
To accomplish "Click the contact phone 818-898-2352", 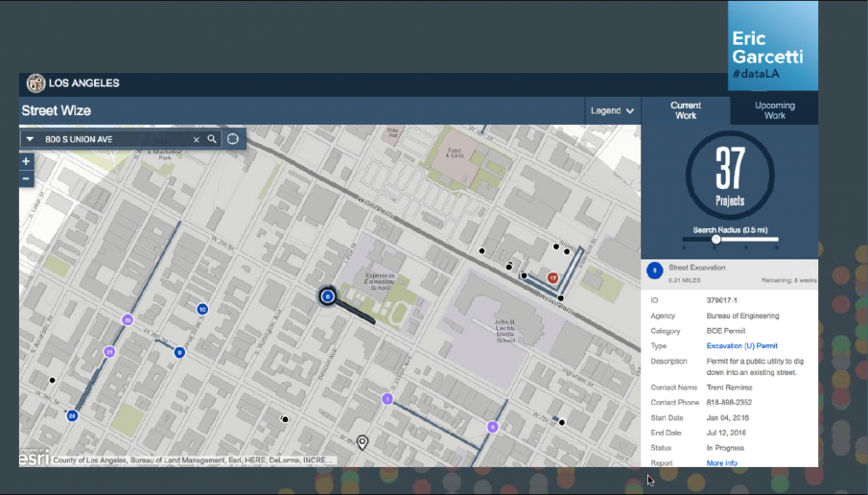I will [729, 402].
